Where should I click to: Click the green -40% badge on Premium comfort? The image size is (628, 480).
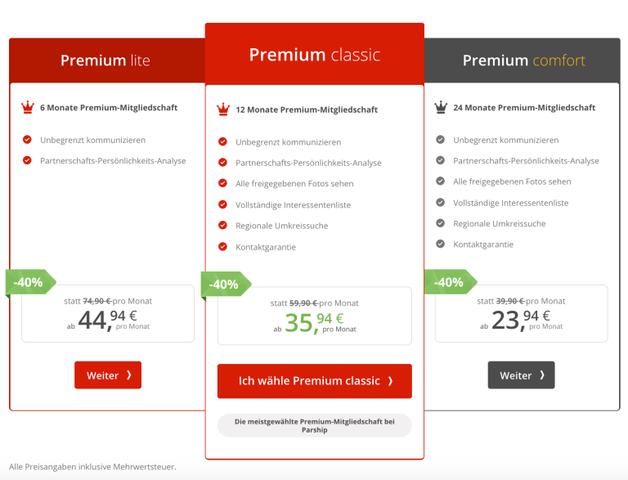click(447, 282)
